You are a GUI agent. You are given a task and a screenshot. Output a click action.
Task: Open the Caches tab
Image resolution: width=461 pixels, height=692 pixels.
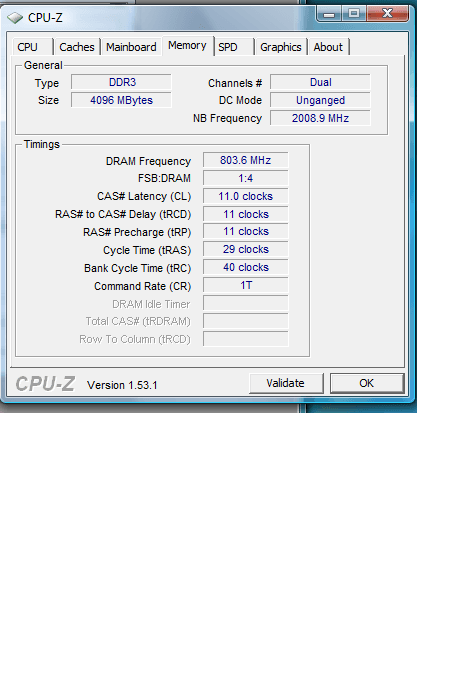[77, 47]
